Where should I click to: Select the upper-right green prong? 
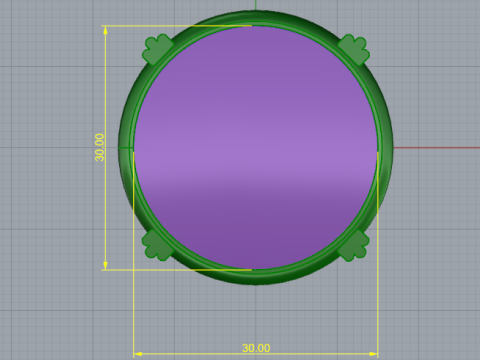click(354, 49)
